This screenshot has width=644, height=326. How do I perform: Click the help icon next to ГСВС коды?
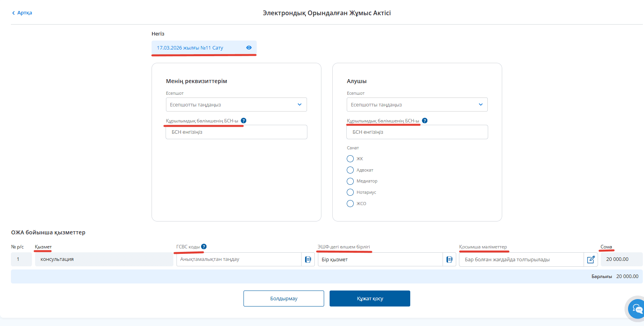[x=204, y=247]
